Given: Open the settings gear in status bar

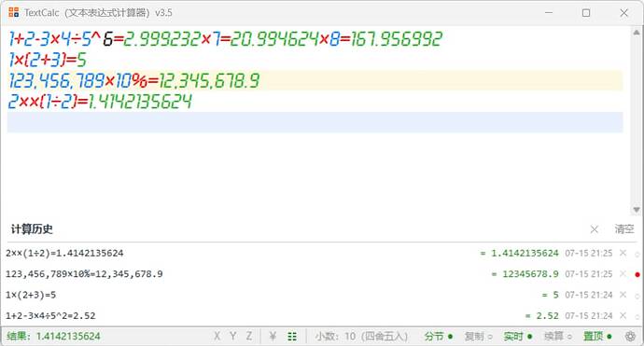Looking at the screenshot, I should (x=630, y=337).
